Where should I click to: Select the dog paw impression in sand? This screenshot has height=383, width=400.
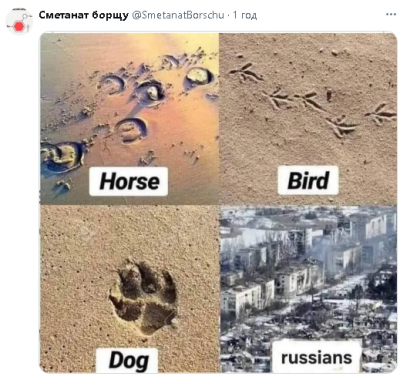(143, 297)
